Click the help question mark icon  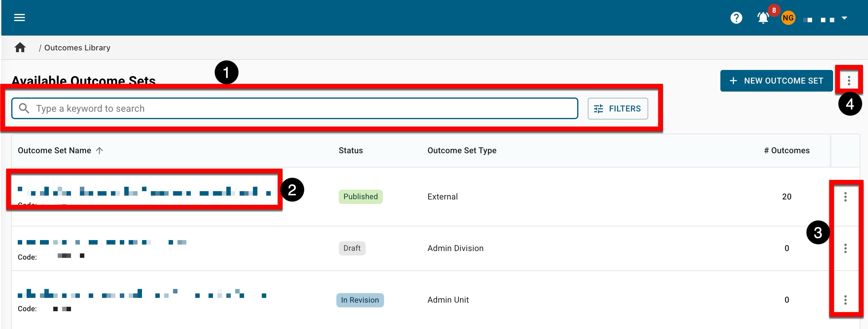point(736,17)
